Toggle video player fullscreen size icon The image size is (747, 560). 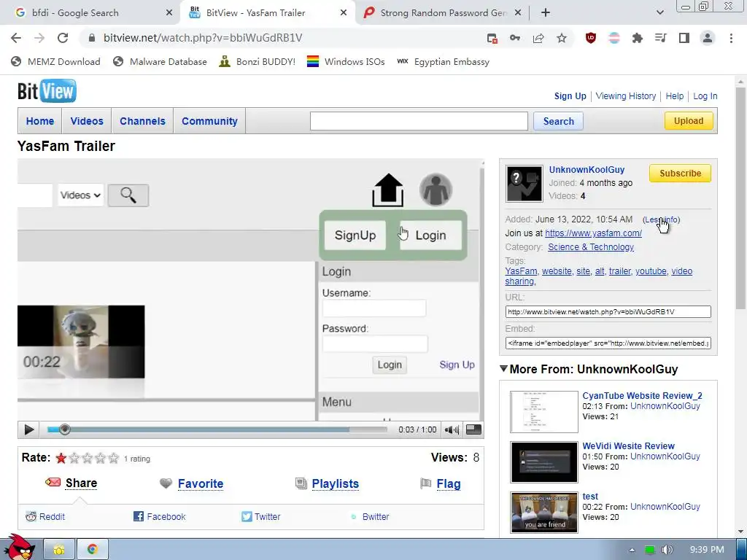click(473, 429)
